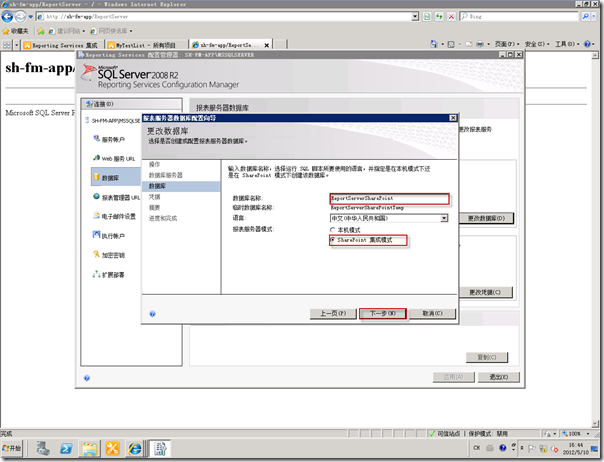Click the red stop loading icon
Viewport: 604px width, 462px height.
pyautogui.click(x=451, y=17)
